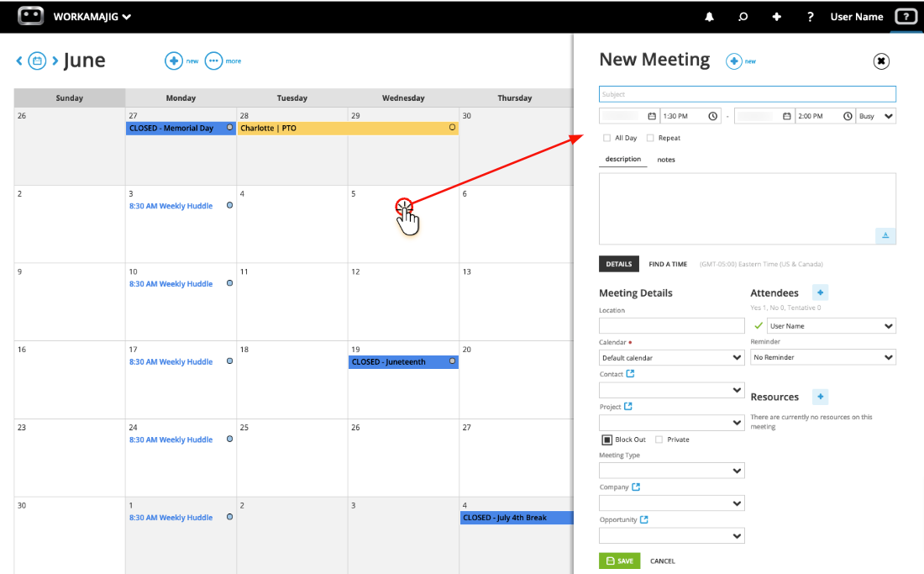The image size is (924, 574).
Task: Click the help question mark icon
Action: point(810,17)
